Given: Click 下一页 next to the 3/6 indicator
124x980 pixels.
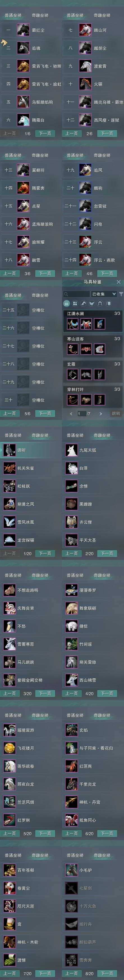Looking at the screenshot, I should pyautogui.click(x=45, y=274).
